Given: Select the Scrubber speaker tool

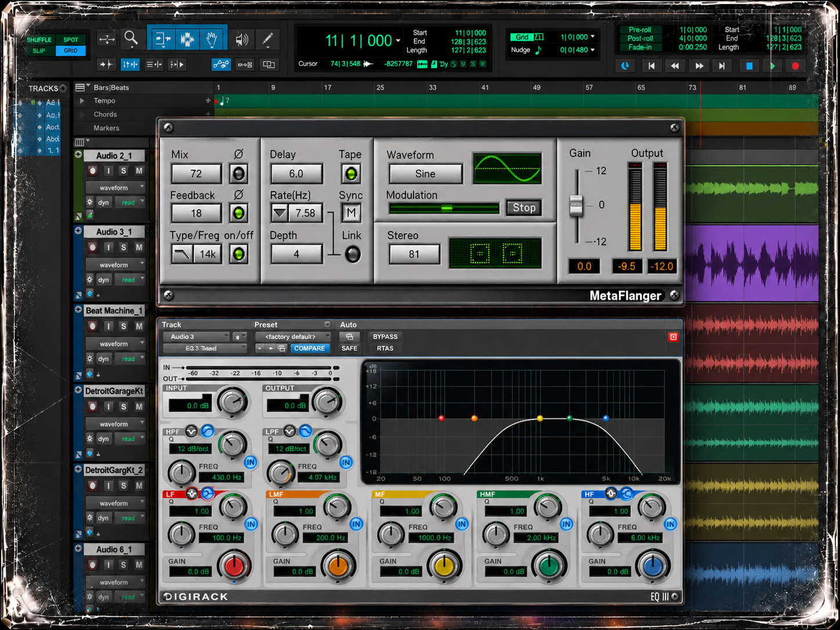Looking at the screenshot, I should [x=242, y=39].
